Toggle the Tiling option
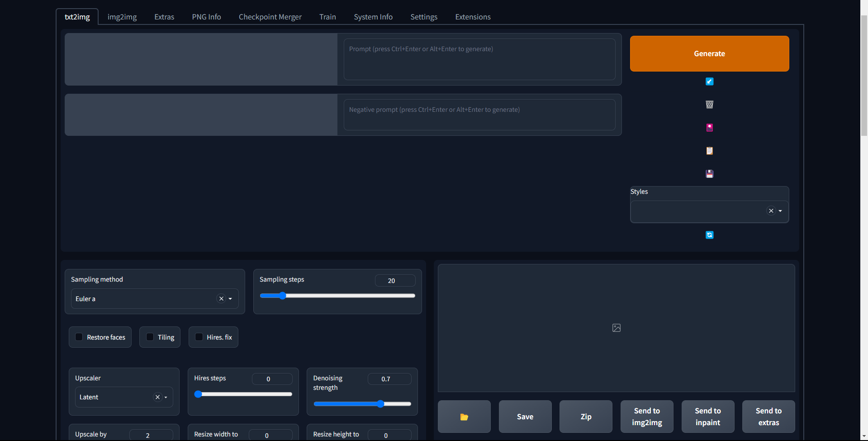 (150, 337)
